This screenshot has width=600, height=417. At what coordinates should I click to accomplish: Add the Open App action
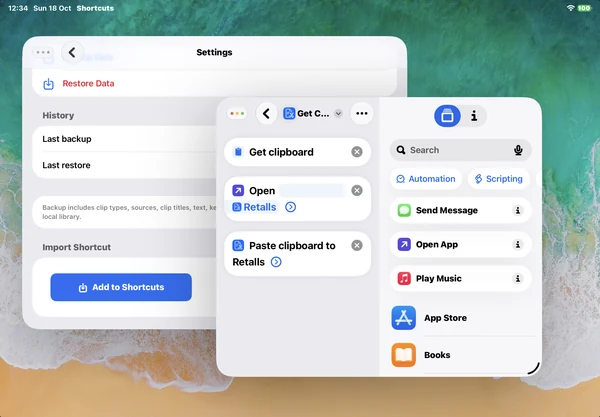[x=460, y=244]
